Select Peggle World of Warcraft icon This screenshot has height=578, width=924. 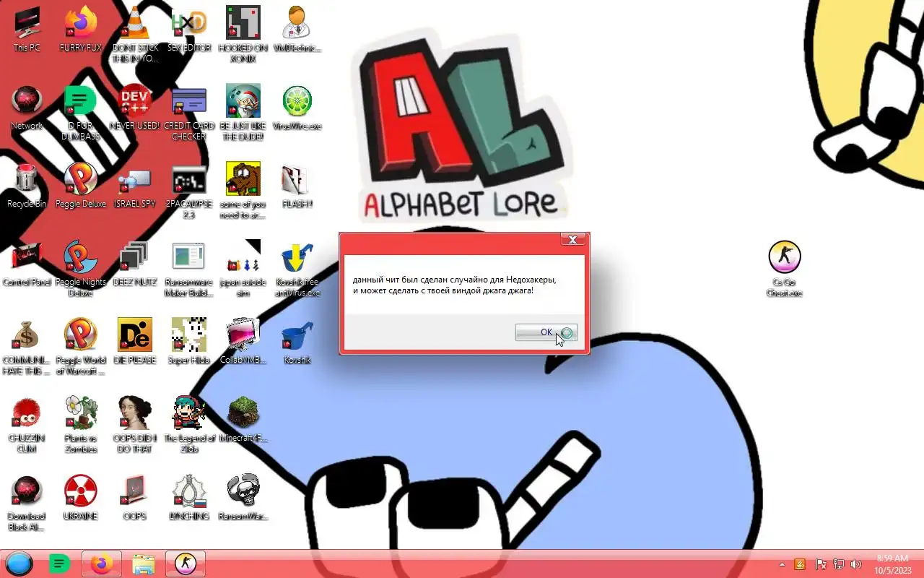coord(81,346)
